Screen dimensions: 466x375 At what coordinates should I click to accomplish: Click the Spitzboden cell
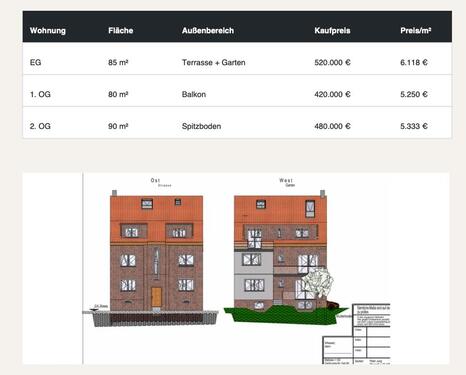(x=201, y=126)
